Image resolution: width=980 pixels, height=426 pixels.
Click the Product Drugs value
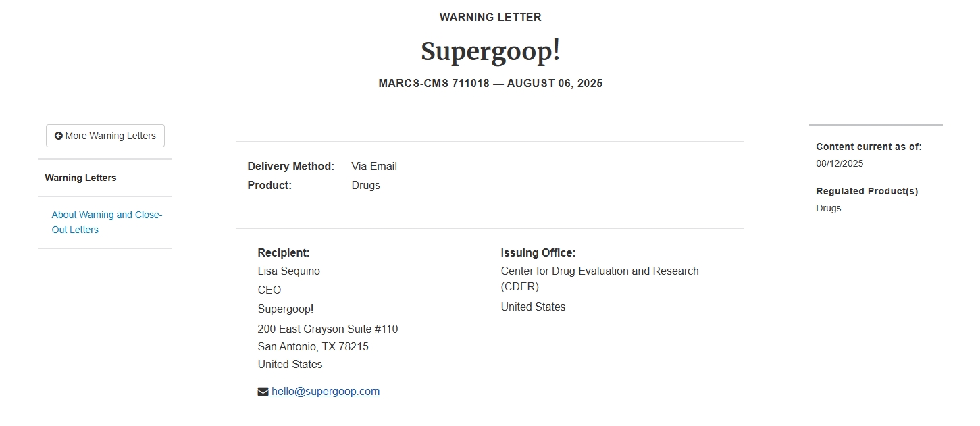[x=366, y=186]
